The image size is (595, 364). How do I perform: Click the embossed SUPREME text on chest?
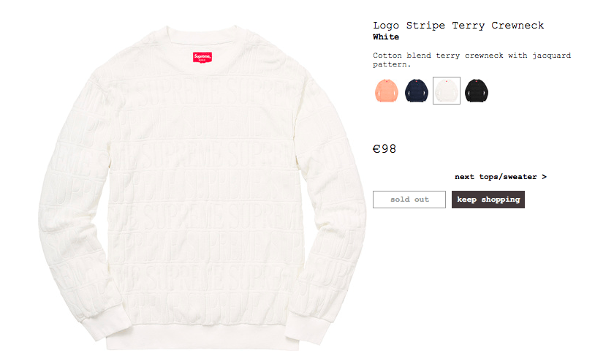click(178, 92)
